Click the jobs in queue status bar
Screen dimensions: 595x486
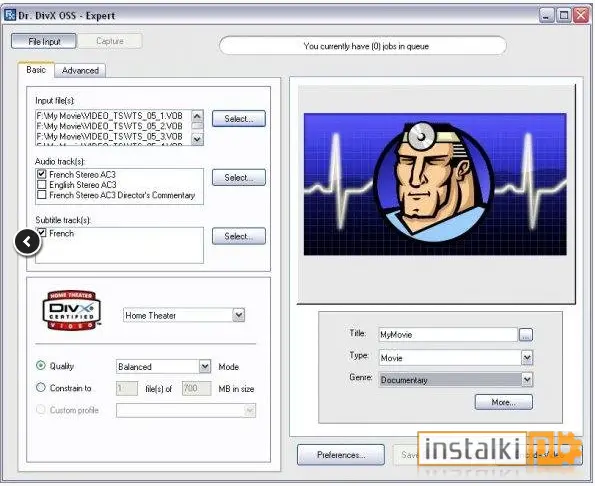[x=363, y=46]
